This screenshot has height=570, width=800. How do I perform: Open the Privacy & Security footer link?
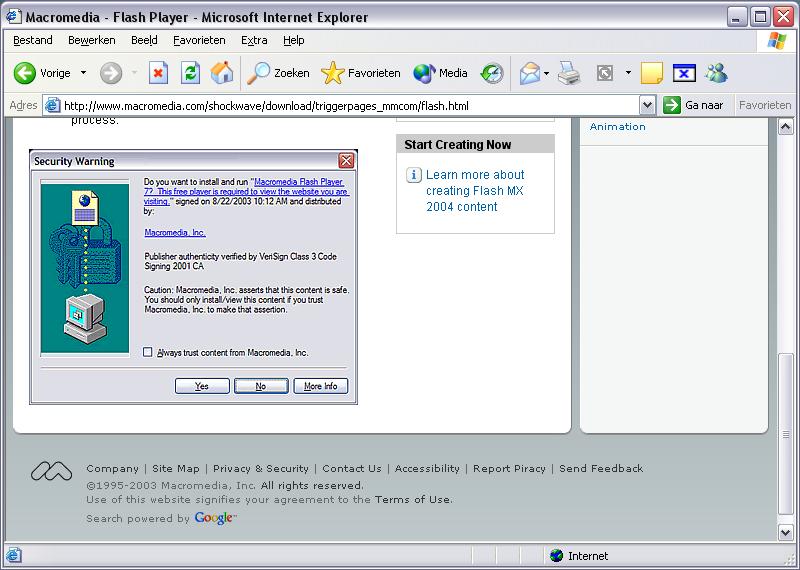pos(261,468)
